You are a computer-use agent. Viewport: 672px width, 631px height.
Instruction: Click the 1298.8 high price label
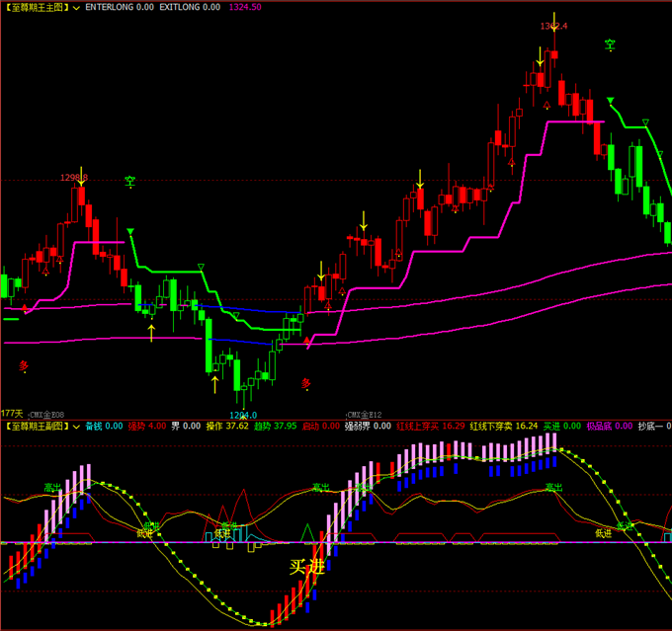coord(74,178)
